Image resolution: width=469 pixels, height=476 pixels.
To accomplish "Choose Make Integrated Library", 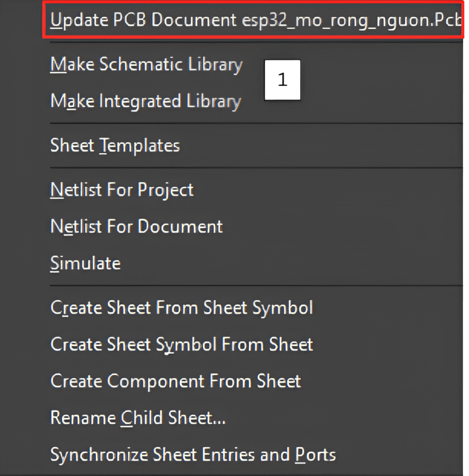I will [145, 101].
